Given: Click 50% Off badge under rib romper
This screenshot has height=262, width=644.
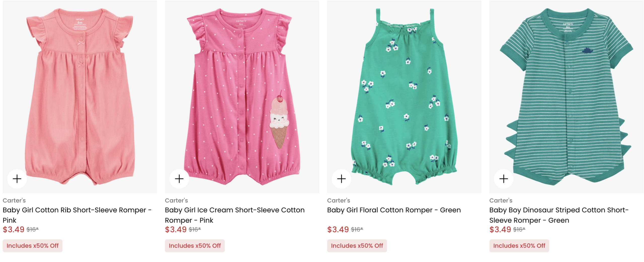Looking at the screenshot, I should pyautogui.click(x=32, y=246).
